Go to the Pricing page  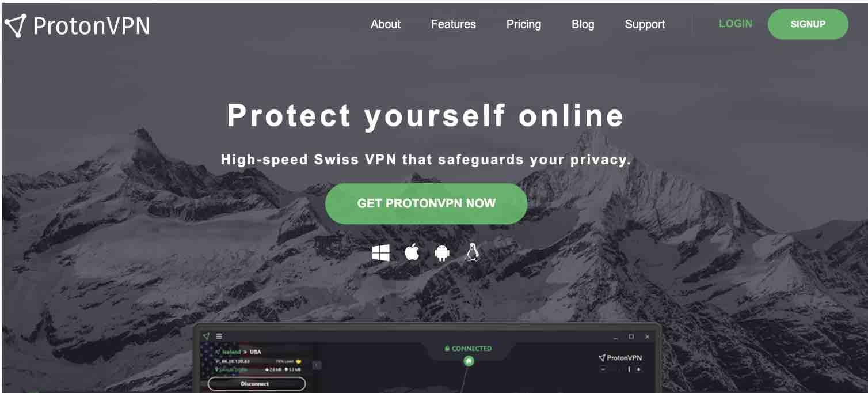click(x=524, y=24)
